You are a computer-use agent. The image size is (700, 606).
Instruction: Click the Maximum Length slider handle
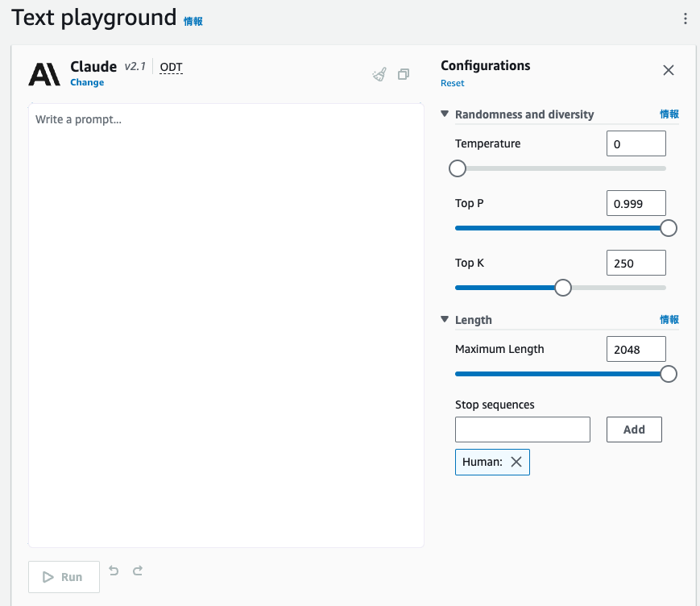pos(669,374)
